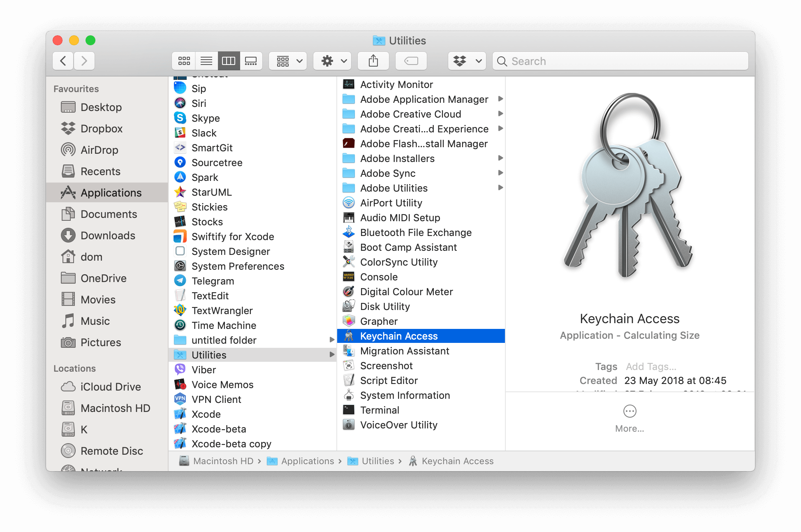Viewport: 801px width, 532px height.
Task: Switch to icon grid view
Action: coord(184,60)
